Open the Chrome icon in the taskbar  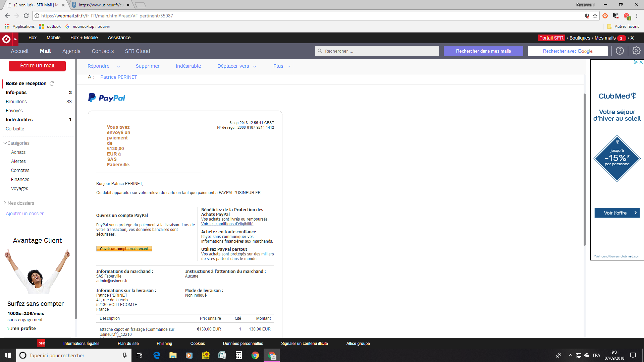point(255,355)
